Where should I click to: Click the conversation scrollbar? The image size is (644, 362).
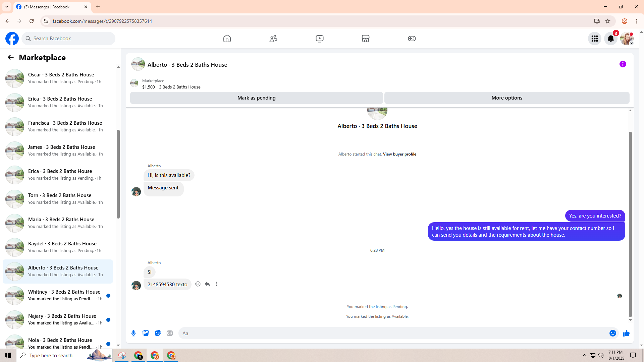[x=630, y=224]
